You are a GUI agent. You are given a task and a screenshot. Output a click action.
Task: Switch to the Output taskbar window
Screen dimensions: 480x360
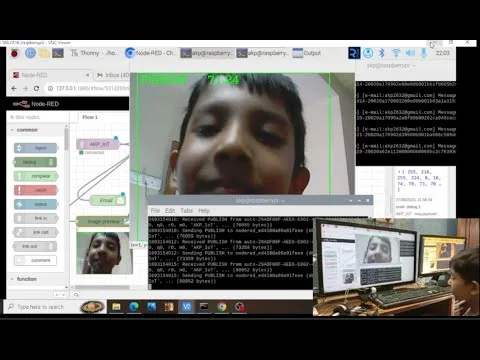pos(307,53)
